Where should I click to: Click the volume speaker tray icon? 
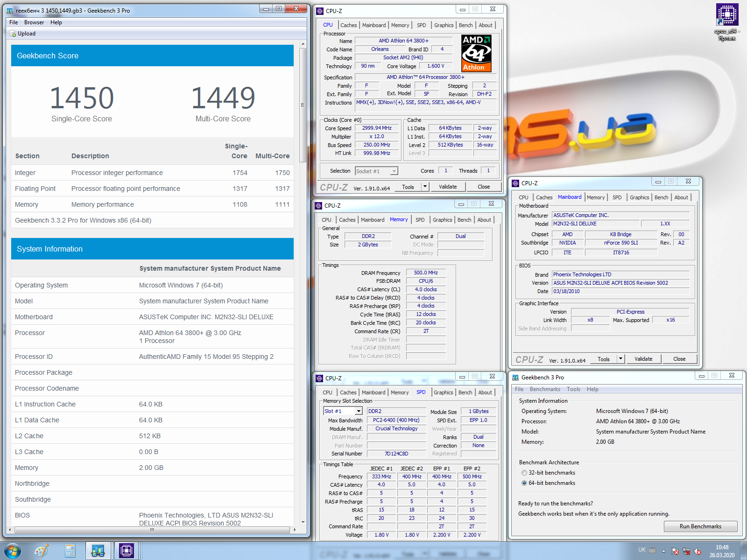pyautogui.click(x=698, y=551)
